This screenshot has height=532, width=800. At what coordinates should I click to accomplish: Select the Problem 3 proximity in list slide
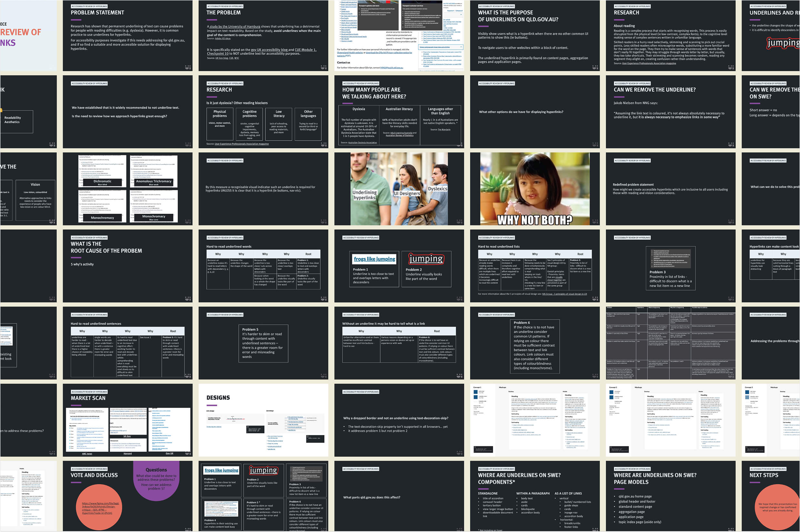pos(671,266)
